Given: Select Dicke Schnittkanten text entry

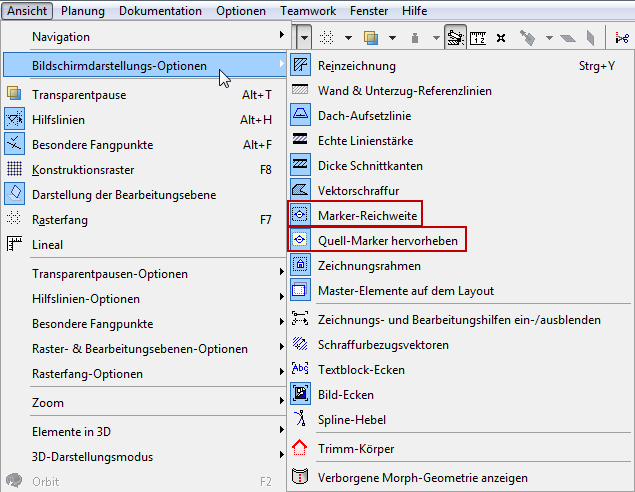Looking at the screenshot, I should click(370, 166).
